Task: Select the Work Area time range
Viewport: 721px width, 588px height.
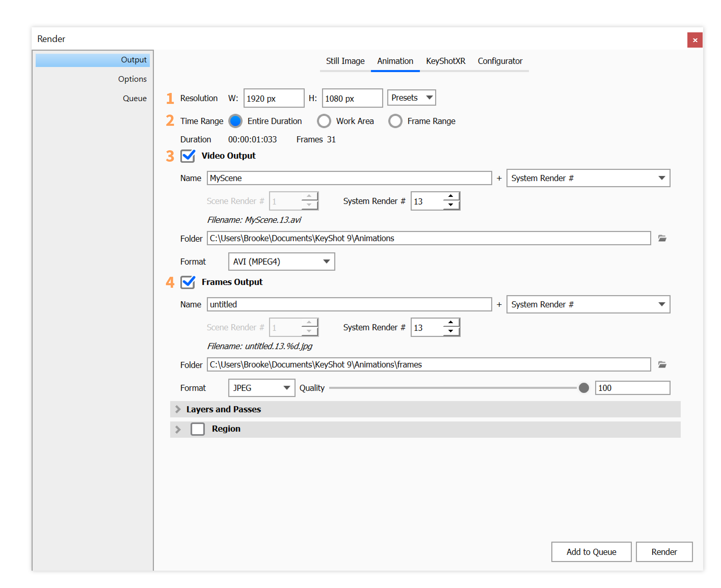Action: [x=324, y=121]
